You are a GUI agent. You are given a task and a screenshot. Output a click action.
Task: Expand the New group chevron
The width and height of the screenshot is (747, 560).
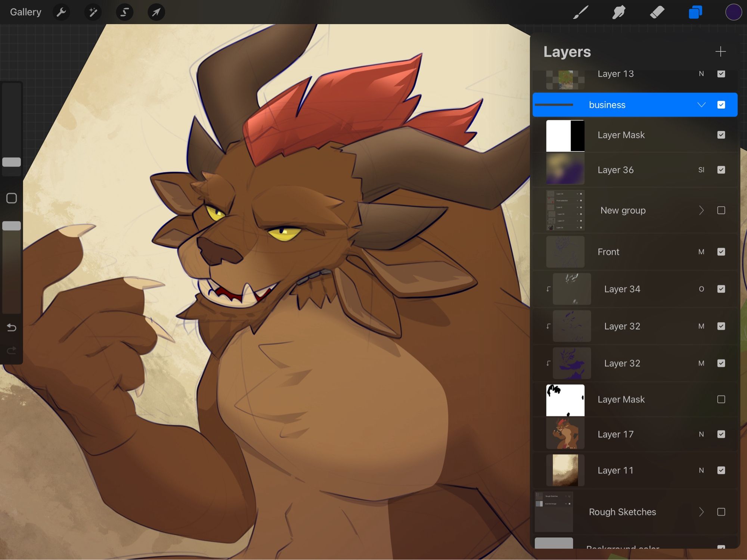(701, 211)
